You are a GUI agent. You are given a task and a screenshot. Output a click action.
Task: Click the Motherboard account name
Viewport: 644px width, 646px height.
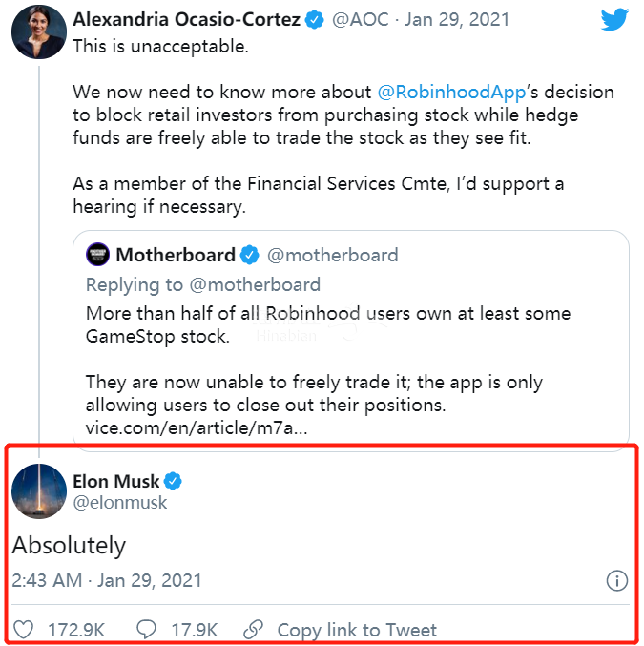coord(176,255)
